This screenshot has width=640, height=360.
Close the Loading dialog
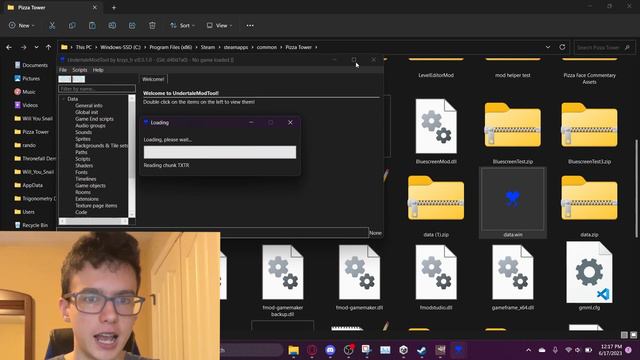click(290, 122)
